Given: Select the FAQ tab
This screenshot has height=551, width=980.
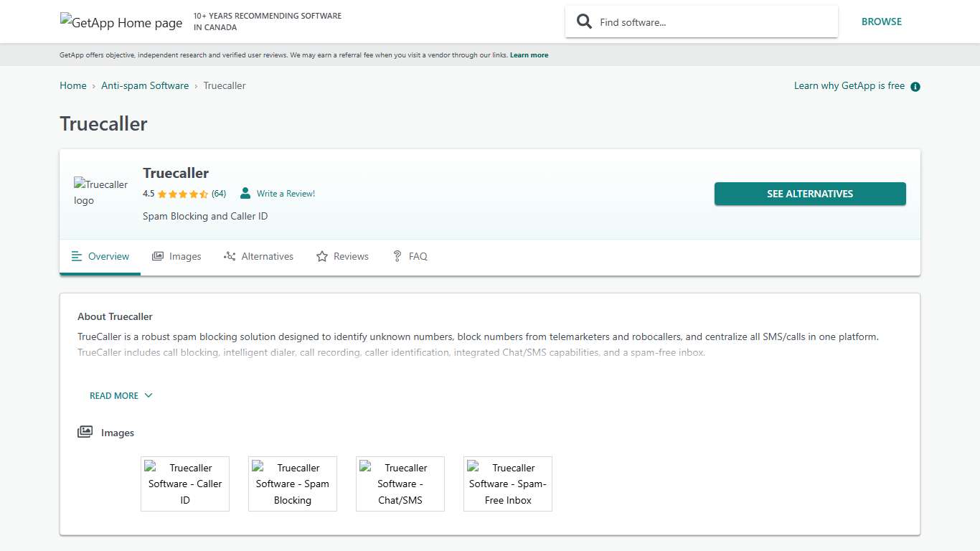Looking at the screenshot, I should (410, 256).
